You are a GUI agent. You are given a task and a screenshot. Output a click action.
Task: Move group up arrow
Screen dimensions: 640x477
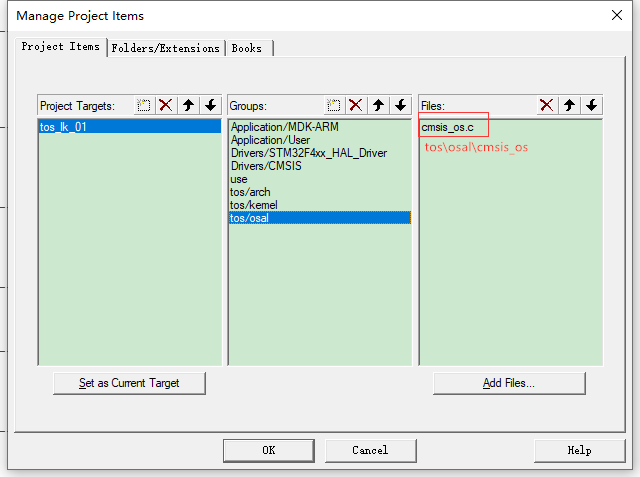click(x=378, y=105)
